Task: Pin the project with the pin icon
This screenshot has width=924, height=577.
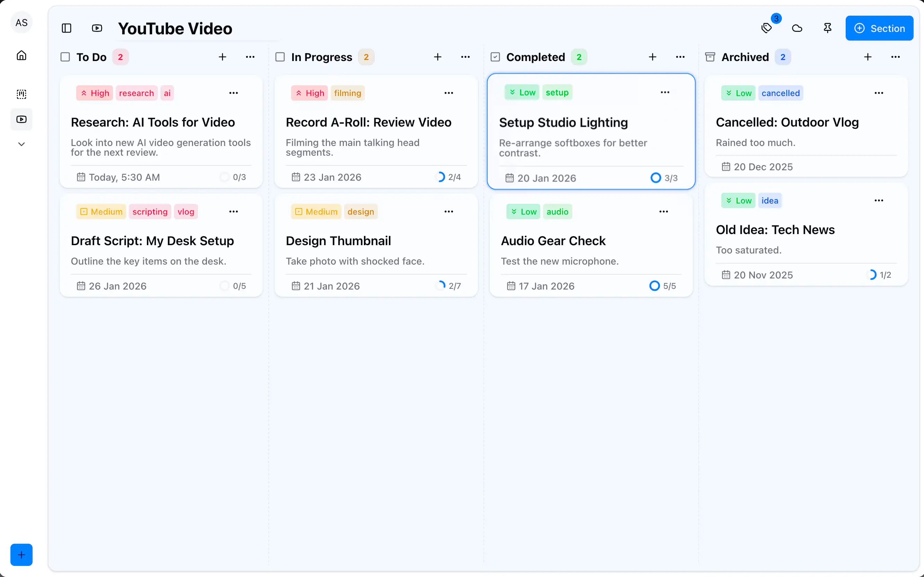Action: tap(827, 28)
